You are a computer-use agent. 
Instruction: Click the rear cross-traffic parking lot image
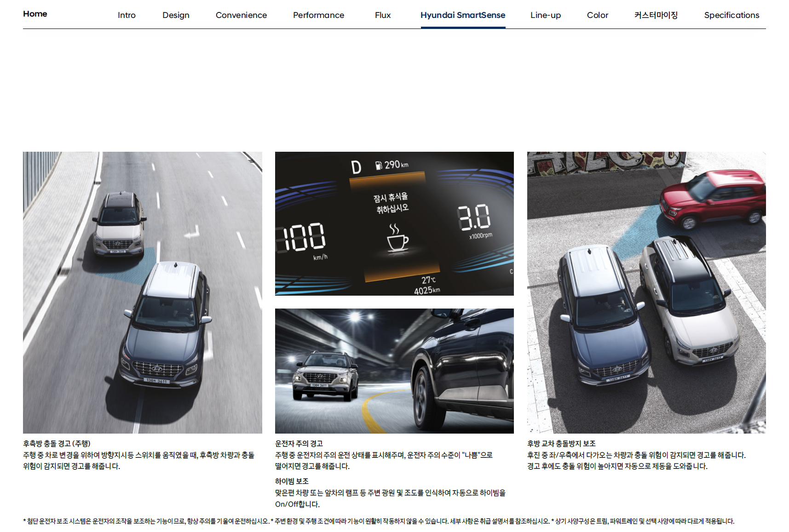click(x=646, y=292)
